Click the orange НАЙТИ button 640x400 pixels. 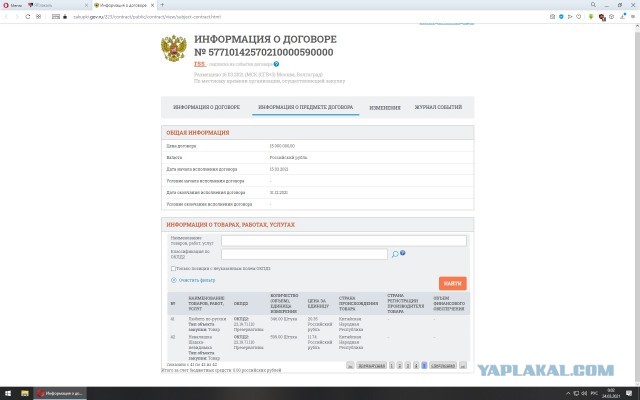point(453,283)
